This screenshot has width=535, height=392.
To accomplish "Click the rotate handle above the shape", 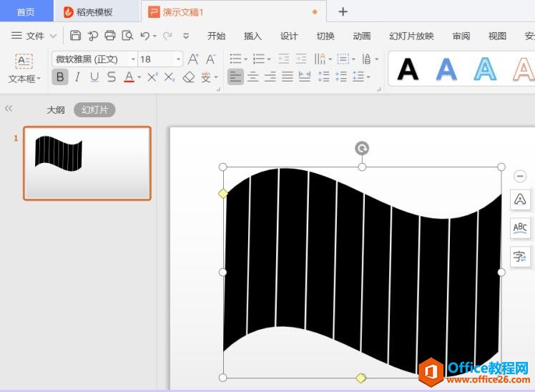I will click(x=362, y=148).
